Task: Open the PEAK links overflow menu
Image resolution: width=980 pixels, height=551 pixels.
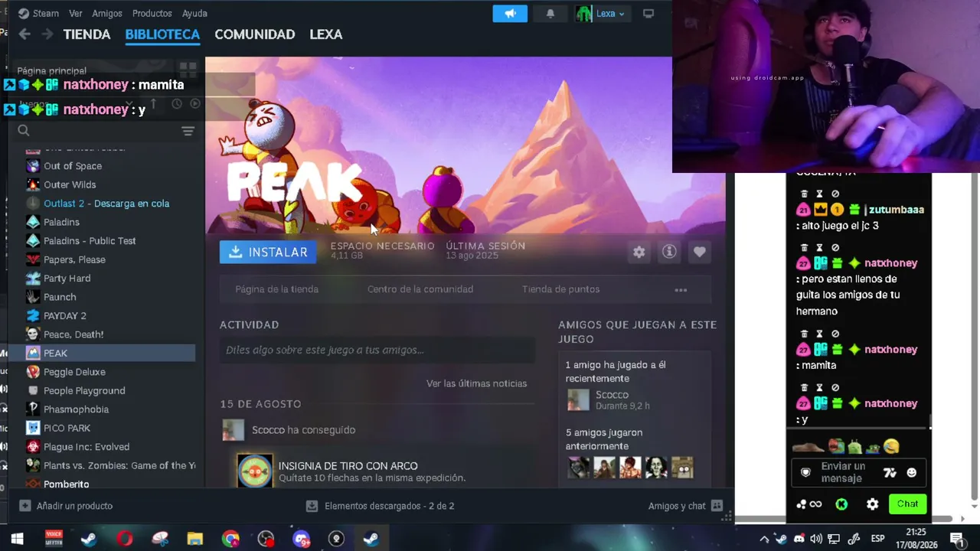Action: click(681, 289)
